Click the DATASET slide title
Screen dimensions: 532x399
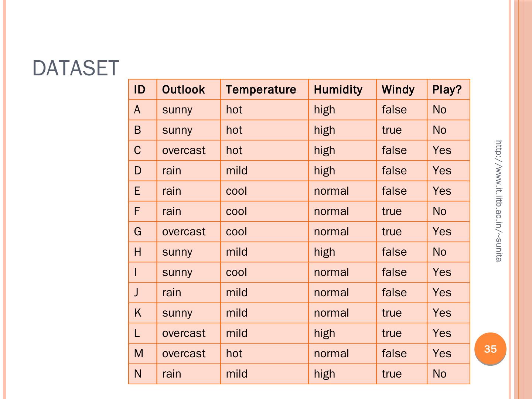[x=76, y=68]
